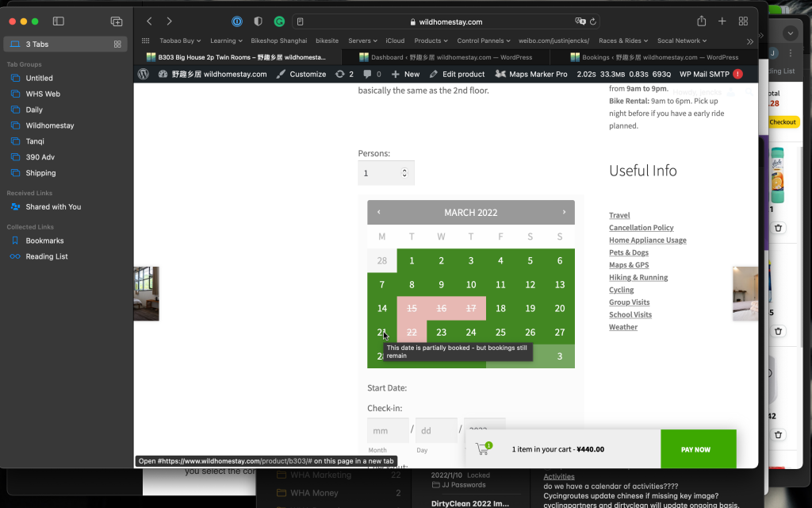The width and height of the screenshot is (812, 508).
Task: Expand the Control Pannels favorites folder
Action: click(483, 40)
